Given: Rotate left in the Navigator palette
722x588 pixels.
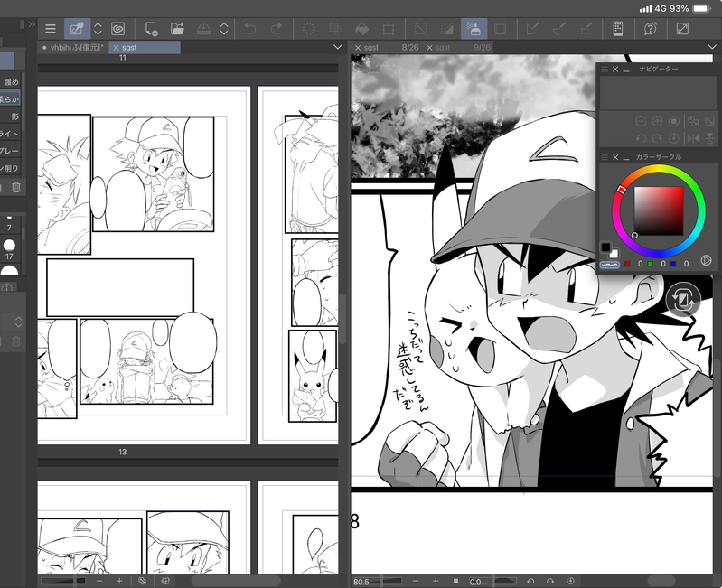Looking at the screenshot, I should pos(641,138).
